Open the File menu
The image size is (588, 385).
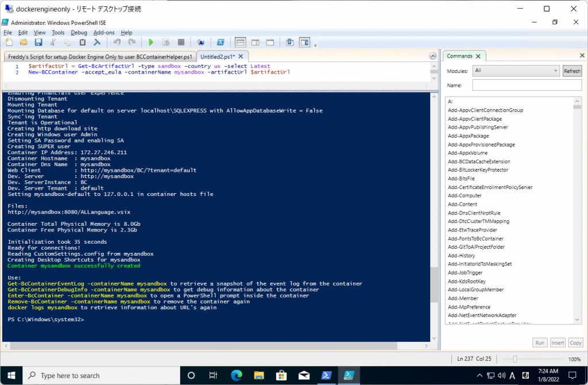point(7,33)
